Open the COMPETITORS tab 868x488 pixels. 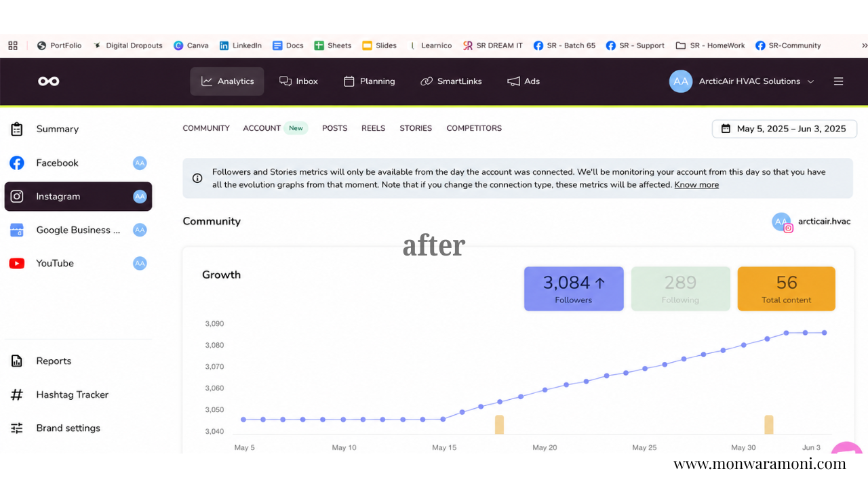[x=474, y=128]
